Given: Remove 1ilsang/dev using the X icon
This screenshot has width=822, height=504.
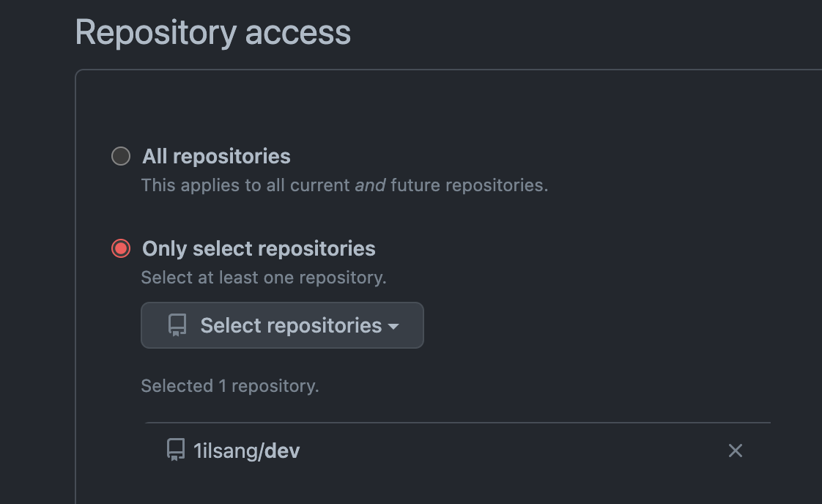Looking at the screenshot, I should pyautogui.click(x=736, y=451).
